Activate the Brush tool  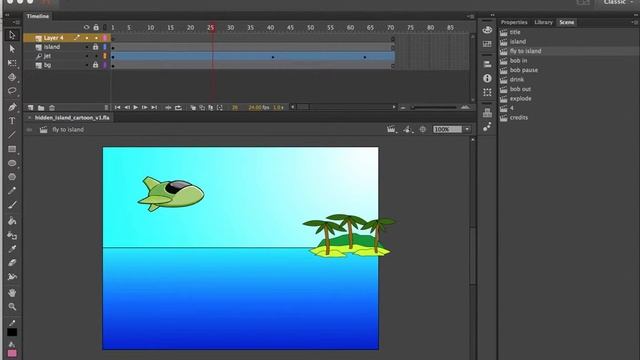[12, 205]
